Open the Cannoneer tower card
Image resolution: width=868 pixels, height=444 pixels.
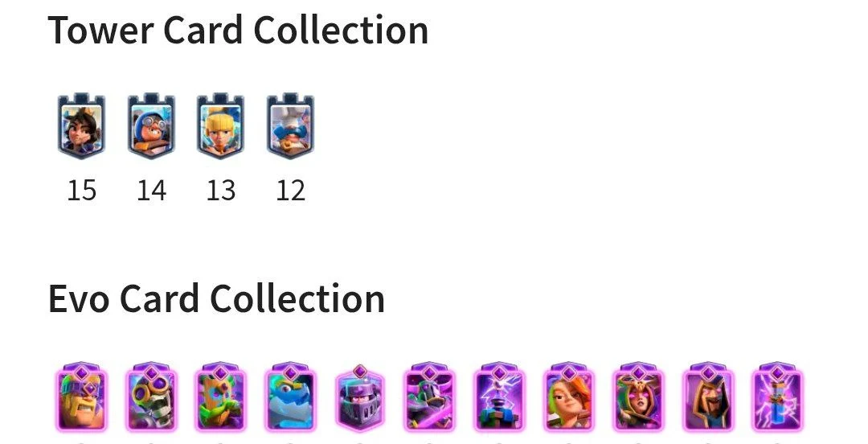151,125
